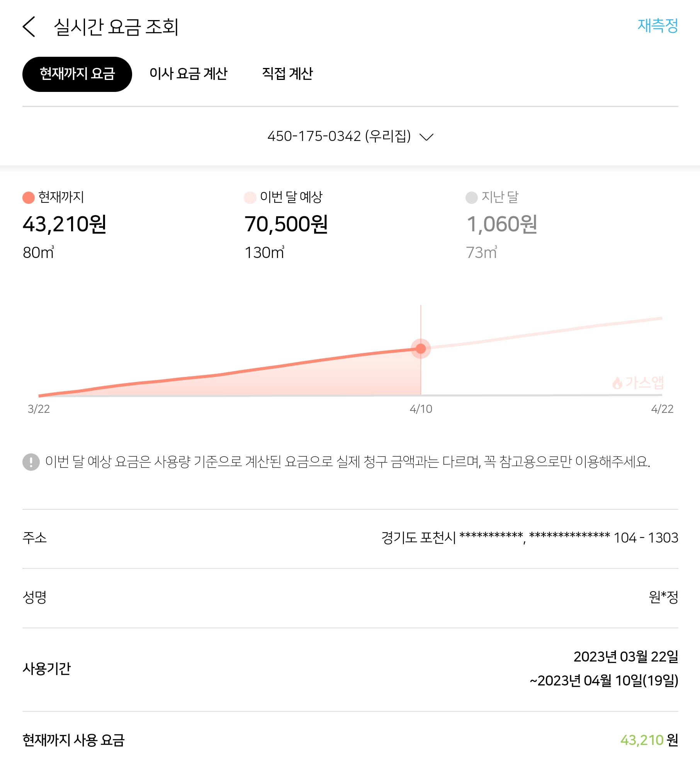The width and height of the screenshot is (700, 760).
Task: Click the 이번 달 예상 pink legend dot
Action: click(250, 197)
